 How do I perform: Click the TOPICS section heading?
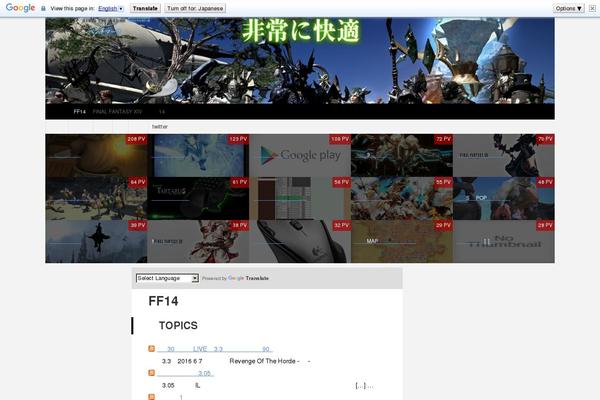click(178, 325)
